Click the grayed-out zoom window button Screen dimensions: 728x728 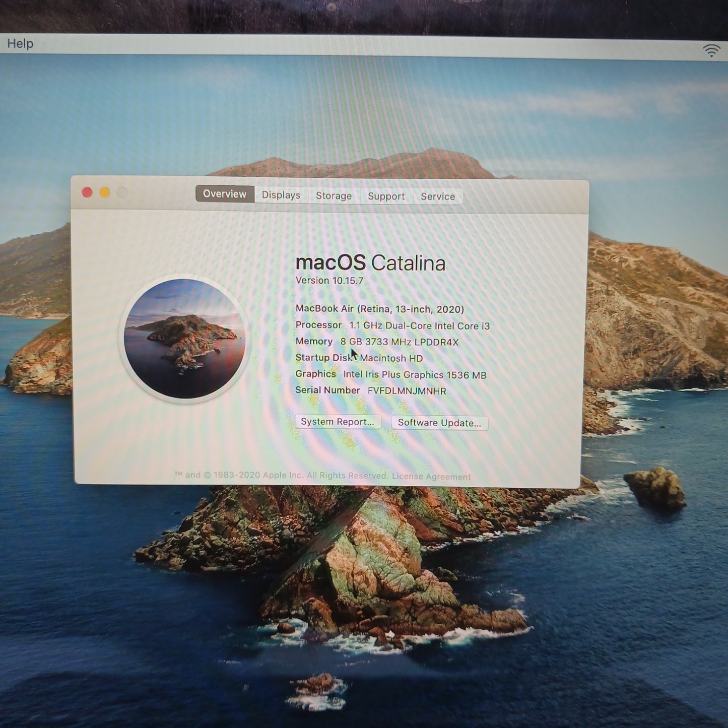point(122,192)
